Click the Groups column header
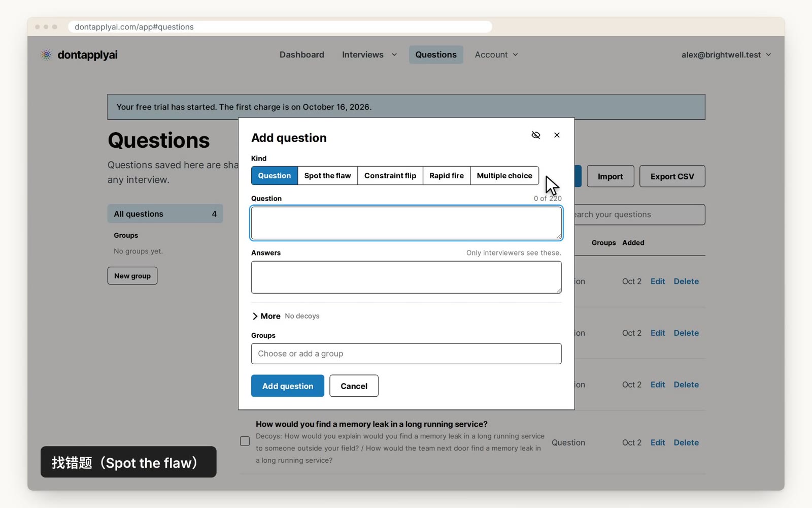Viewport: 812px width, 508px height. pyautogui.click(x=603, y=243)
